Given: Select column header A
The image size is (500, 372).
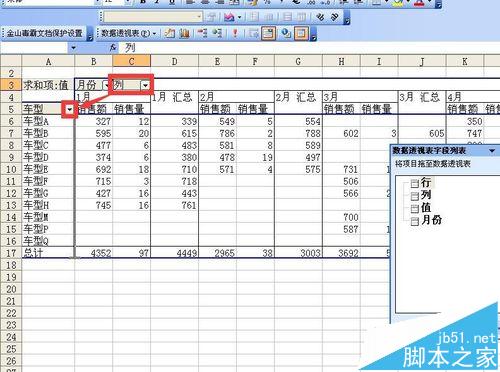Looking at the screenshot, I should point(48,61).
